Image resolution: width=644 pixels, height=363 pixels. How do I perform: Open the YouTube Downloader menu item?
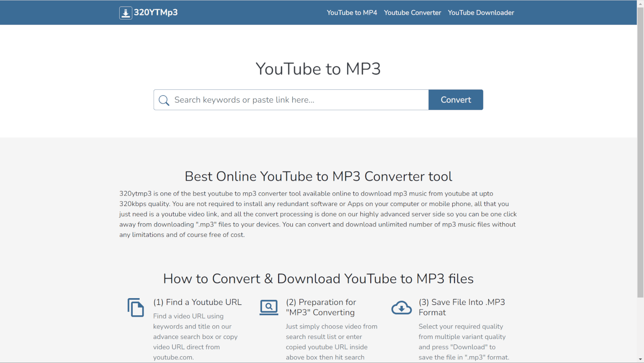coord(481,13)
